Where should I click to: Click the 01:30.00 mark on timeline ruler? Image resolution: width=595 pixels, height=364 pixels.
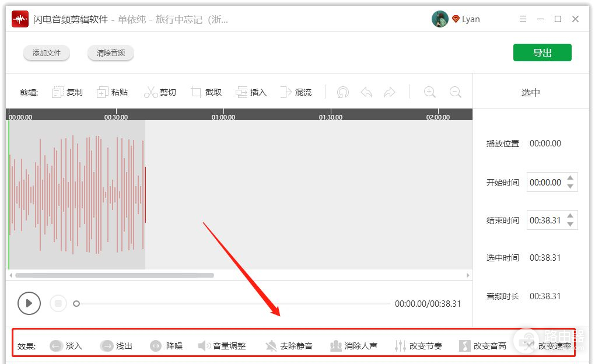331,117
